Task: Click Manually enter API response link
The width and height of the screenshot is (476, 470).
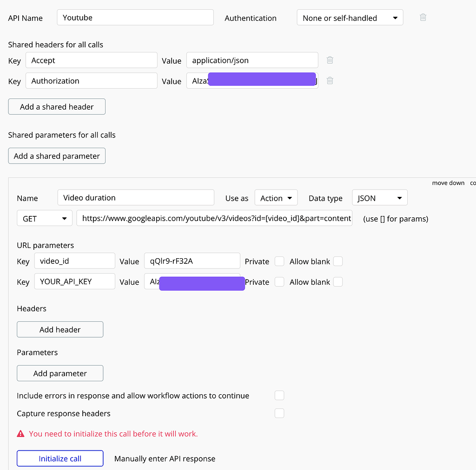Action: (x=165, y=459)
